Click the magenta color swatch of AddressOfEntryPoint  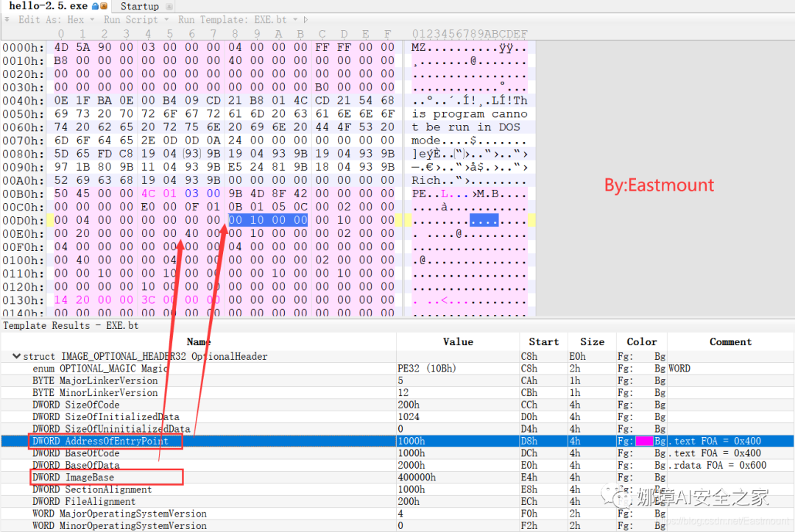[x=644, y=441]
